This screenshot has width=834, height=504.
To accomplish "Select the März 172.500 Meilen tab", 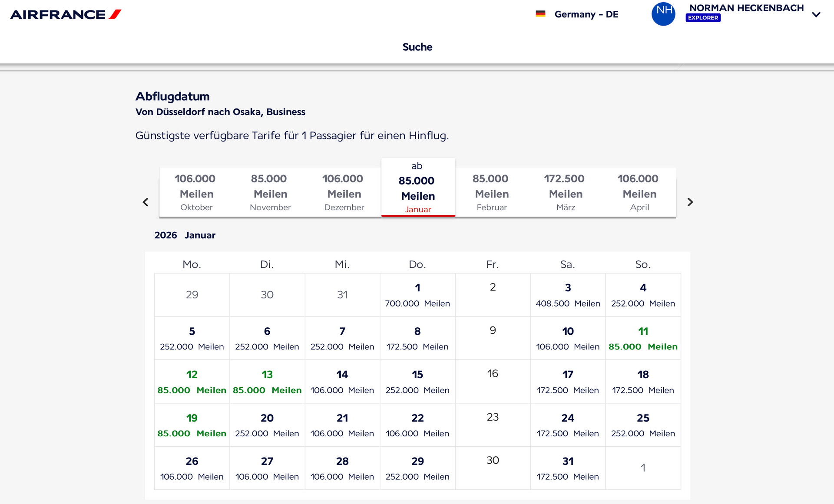I will click(566, 192).
